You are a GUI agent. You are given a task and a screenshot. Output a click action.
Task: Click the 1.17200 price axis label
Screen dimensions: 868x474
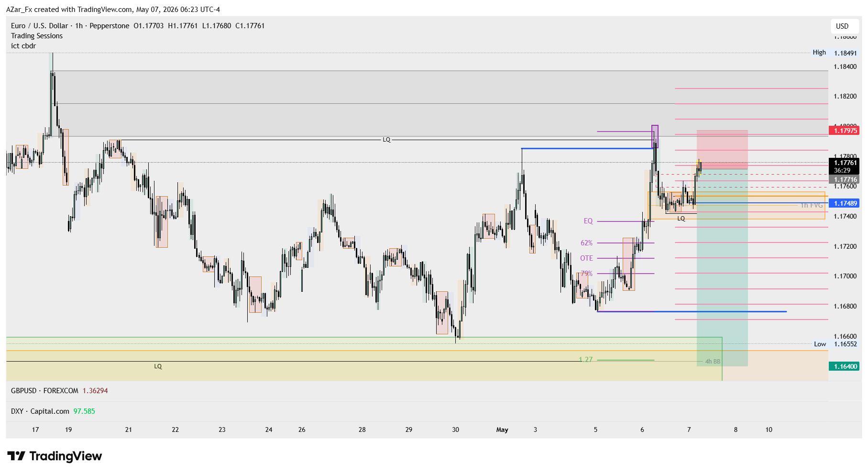845,246
